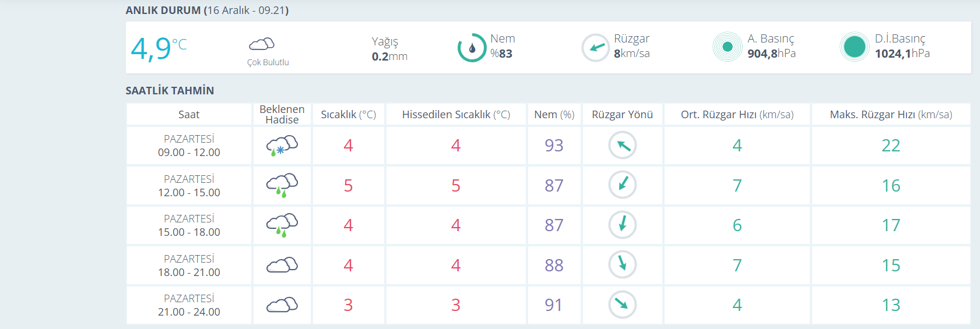
Task: Click the cloudy icon for 18.00 - 21.00
Action: coord(282,265)
